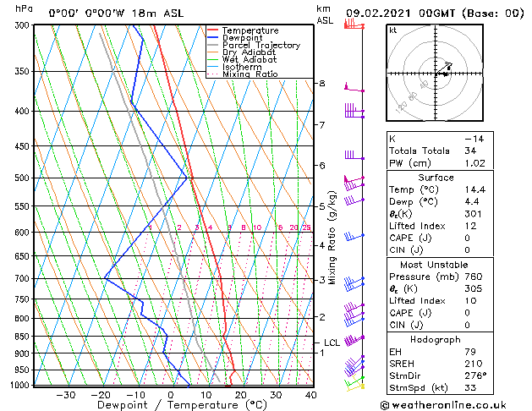The height and width of the screenshot is (411, 532).
Task: Select the blue Dewpoint legend entry
Action: [x=244, y=38]
